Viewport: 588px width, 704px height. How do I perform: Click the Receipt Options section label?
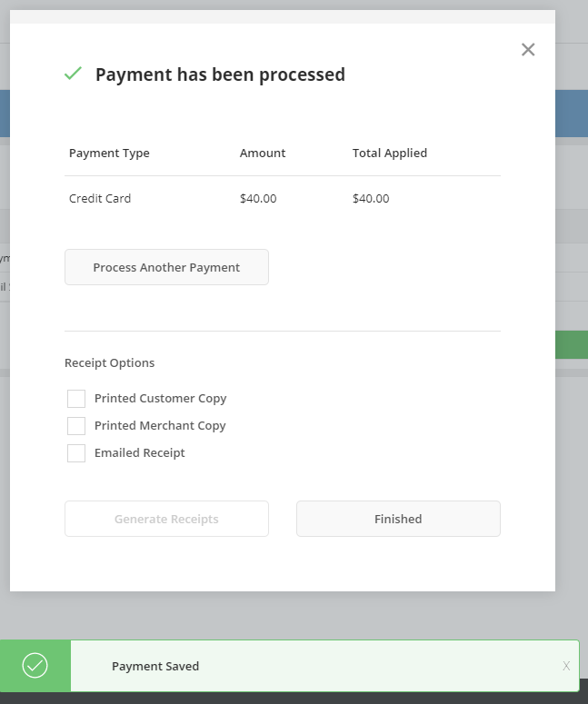click(x=110, y=362)
